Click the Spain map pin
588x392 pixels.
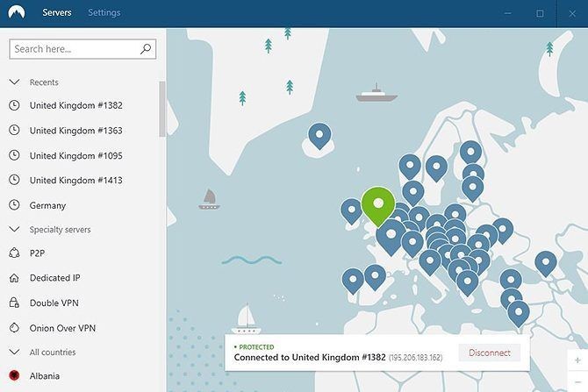(375, 276)
